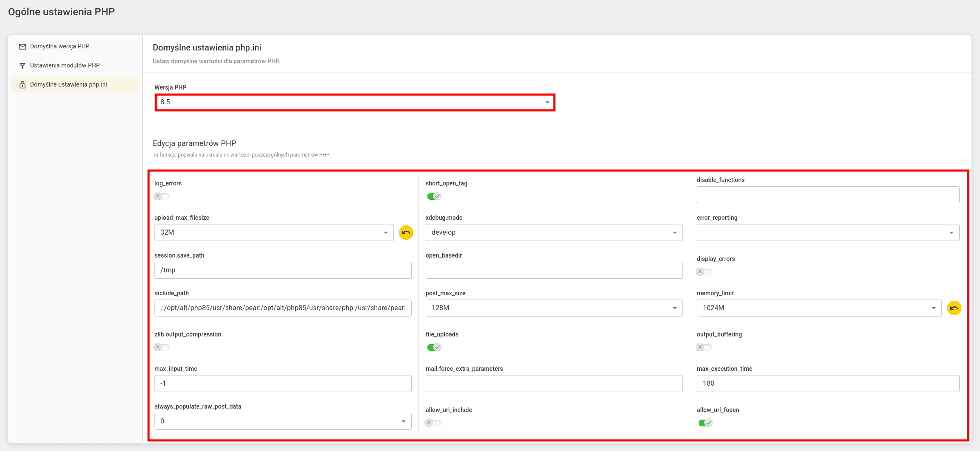The height and width of the screenshot is (451, 980).
Task: Click the Ta funkcja pozwala description text
Action: [x=241, y=155]
